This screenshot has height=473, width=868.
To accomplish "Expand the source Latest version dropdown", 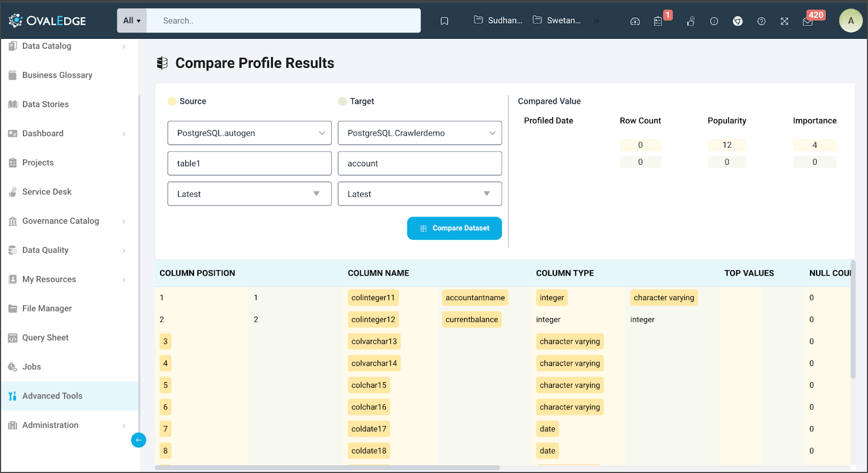I will [x=249, y=194].
